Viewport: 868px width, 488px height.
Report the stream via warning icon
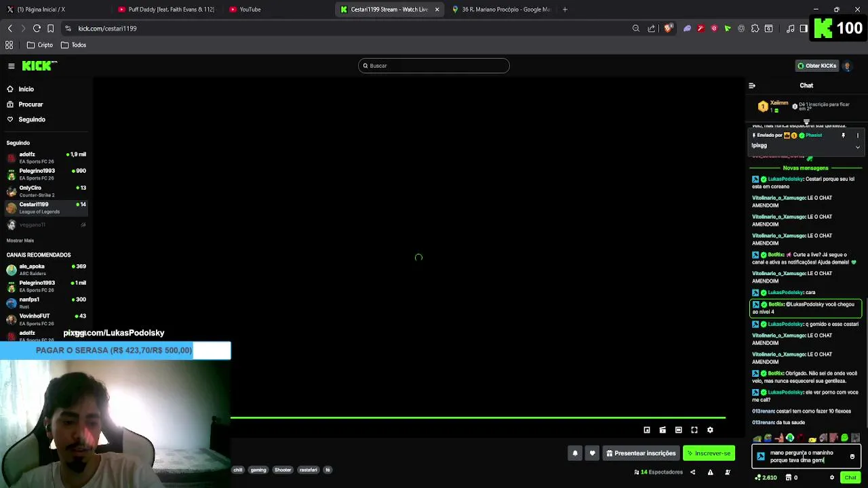point(710,472)
